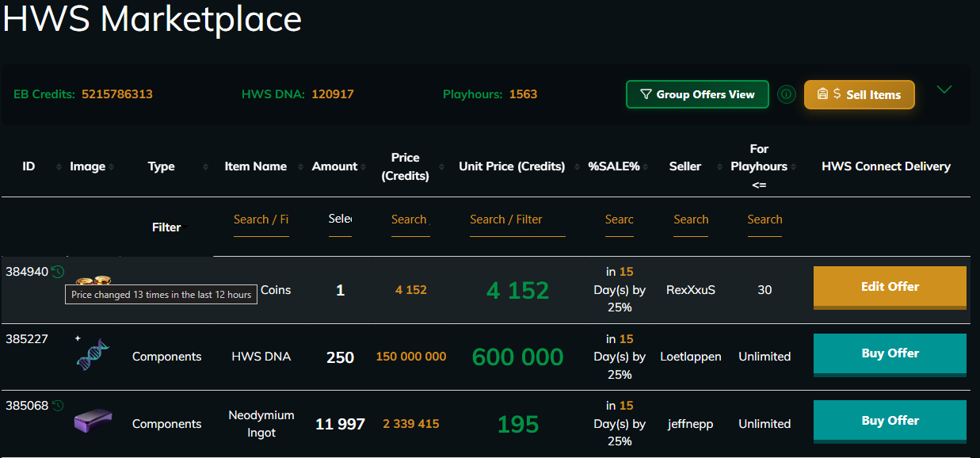
Task: Focus the Item Name search field
Action: click(261, 219)
